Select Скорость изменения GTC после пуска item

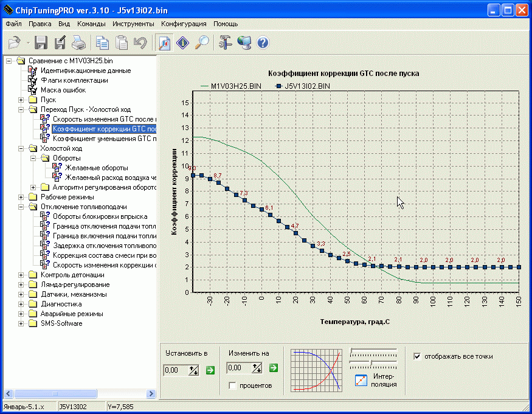[x=105, y=119]
